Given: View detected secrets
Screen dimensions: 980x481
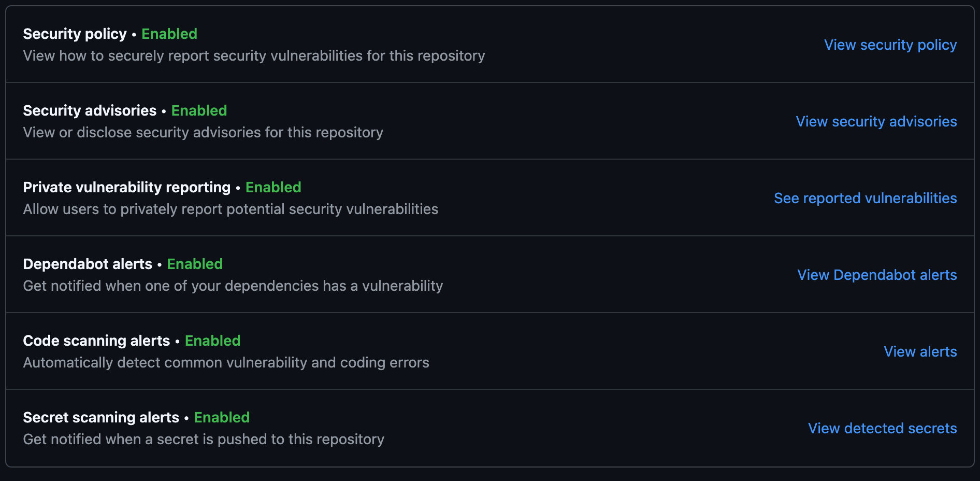Looking at the screenshot, I should (882, 428).
